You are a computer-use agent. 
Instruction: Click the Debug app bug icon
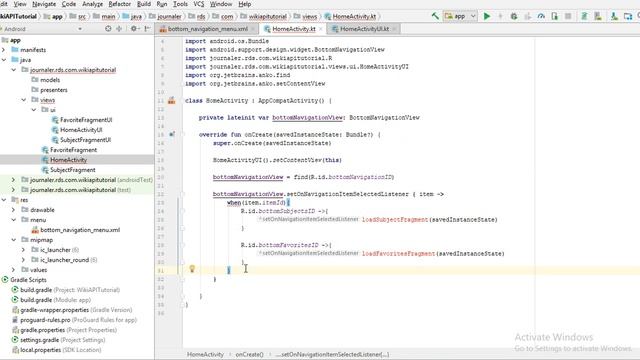coord(514,16)
